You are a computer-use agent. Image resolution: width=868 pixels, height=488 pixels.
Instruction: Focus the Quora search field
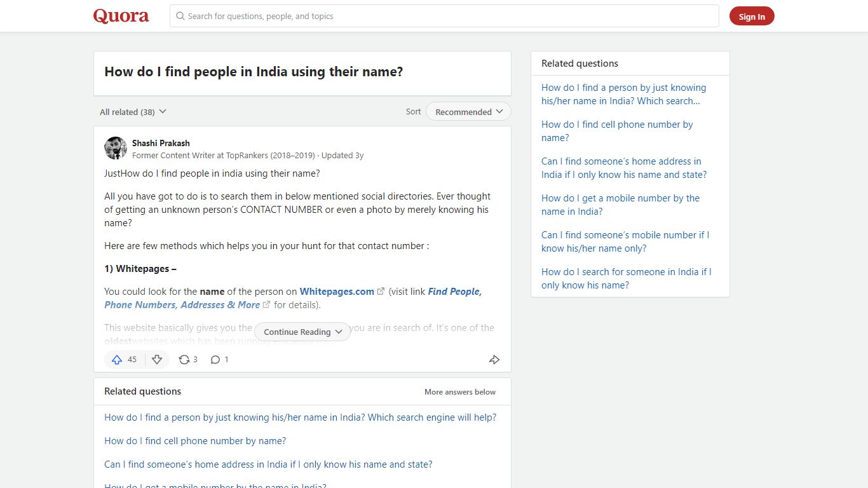click(444, 16)
